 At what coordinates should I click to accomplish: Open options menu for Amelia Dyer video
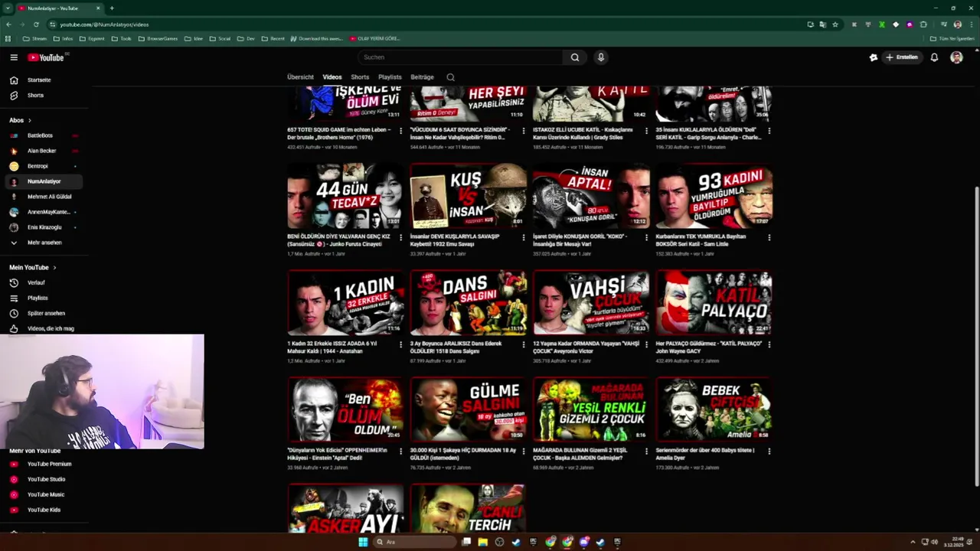(769, 451)
